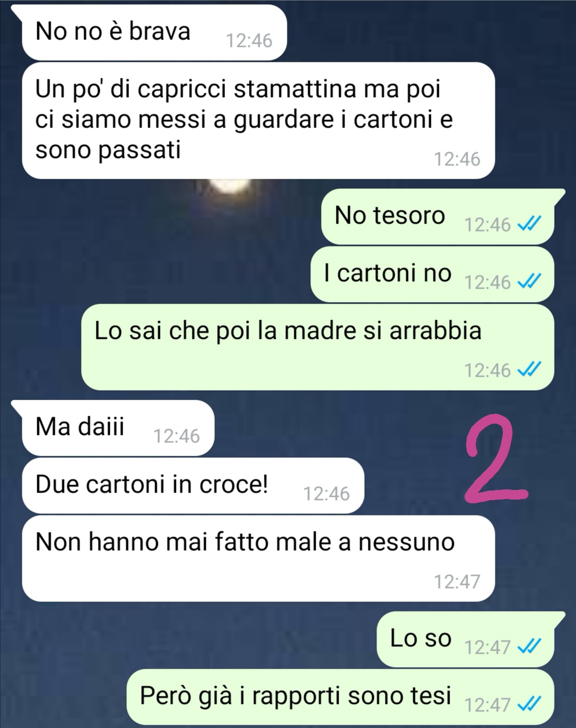The image size is (576, 728).
Task: Click the 12:46 timestamp on 'Ma daiii'
Action: coord(177,436)
